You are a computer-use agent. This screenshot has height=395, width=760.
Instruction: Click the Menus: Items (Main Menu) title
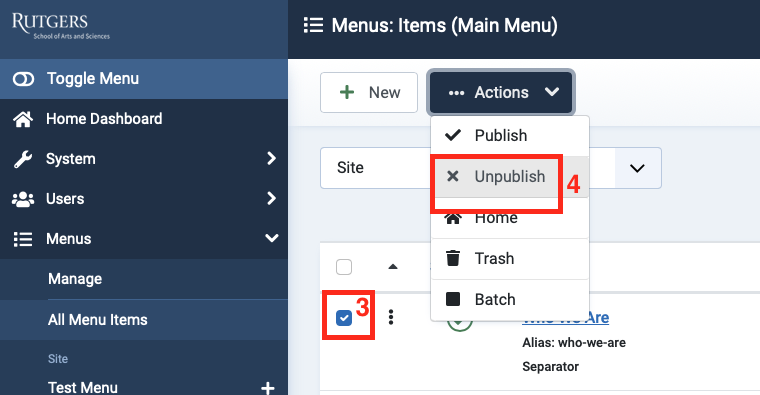pyautogui.click(x=444, y=25)
